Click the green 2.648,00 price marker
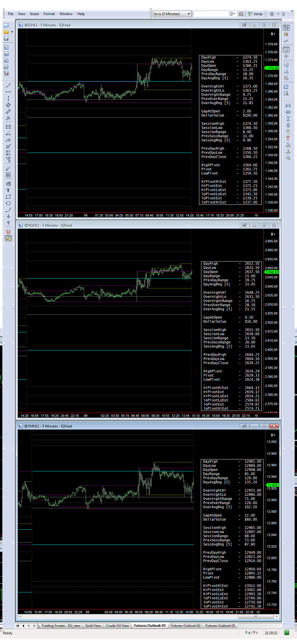 (272, 272)
